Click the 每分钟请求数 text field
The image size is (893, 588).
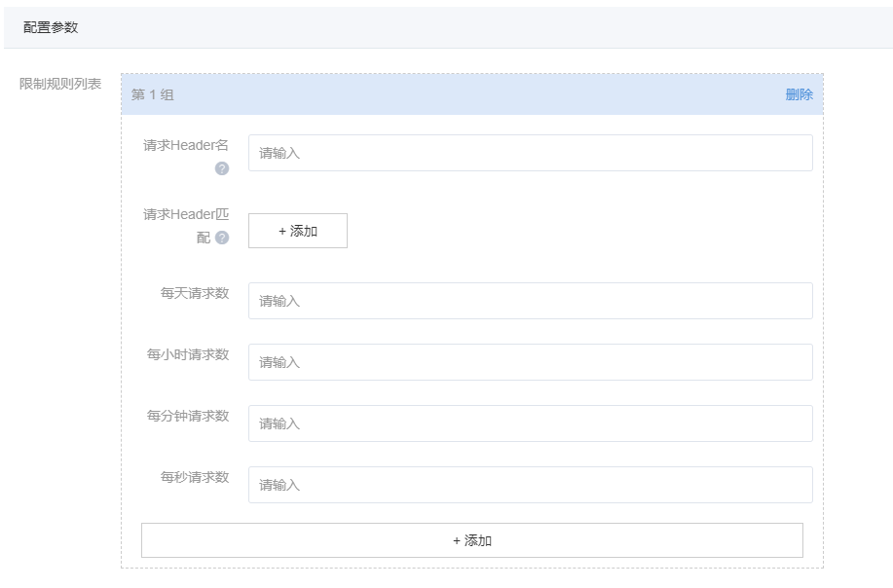(530, 423)
